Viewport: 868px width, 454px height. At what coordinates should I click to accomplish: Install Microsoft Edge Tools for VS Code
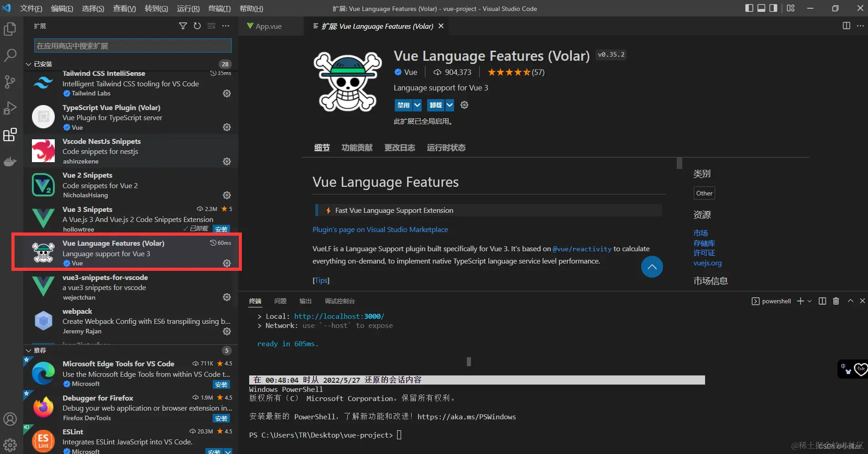click(221, 385)
